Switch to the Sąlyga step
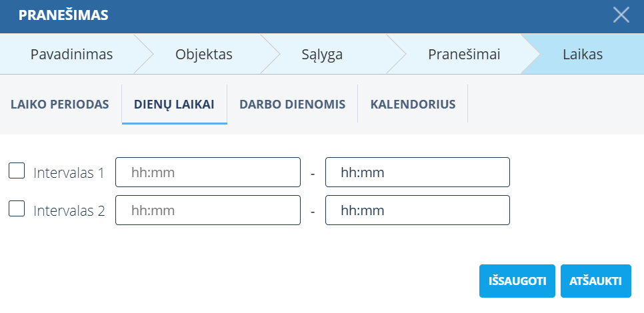644x313 pixels. pos(322,55)
